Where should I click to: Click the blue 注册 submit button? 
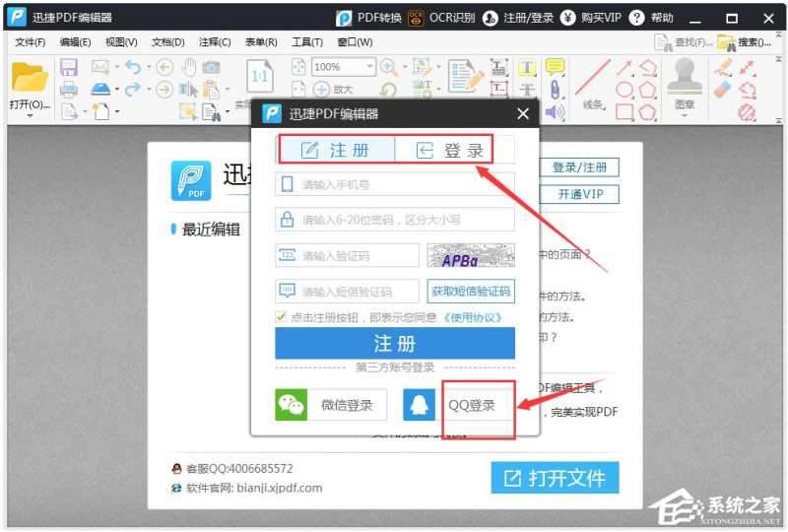tap(395, 344)
